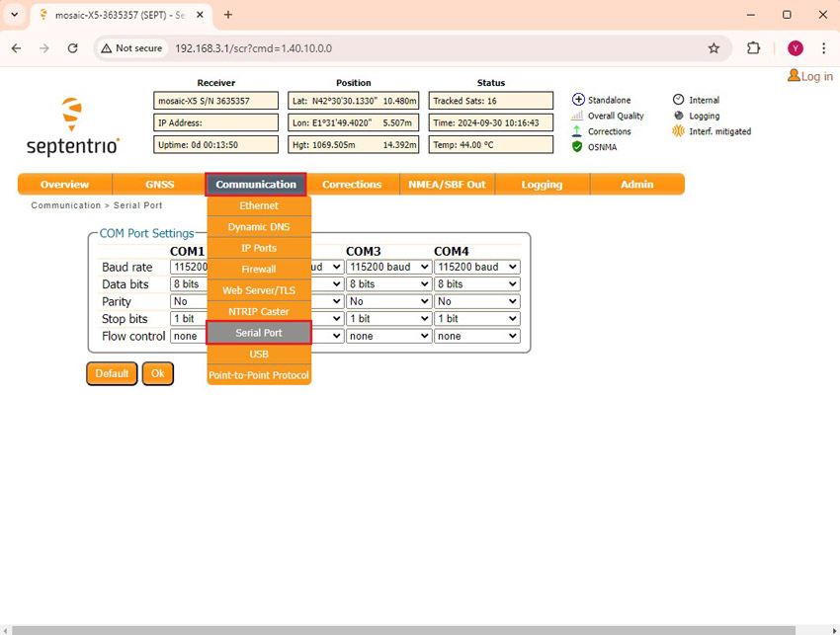Click the Overall Quality signal bars icon
This screenshot has height=635, width=840.
[x=578, y=116]
